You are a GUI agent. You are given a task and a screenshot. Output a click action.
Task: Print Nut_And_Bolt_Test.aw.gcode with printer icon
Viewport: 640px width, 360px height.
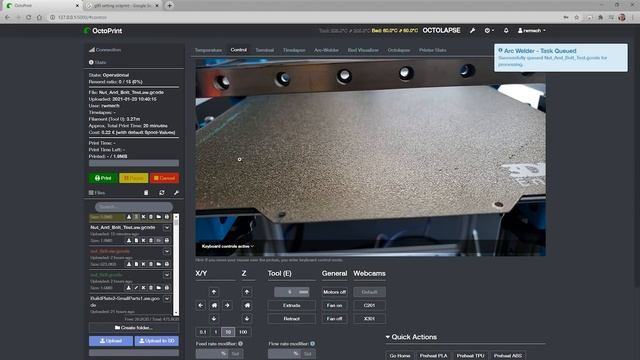(167, 241)
